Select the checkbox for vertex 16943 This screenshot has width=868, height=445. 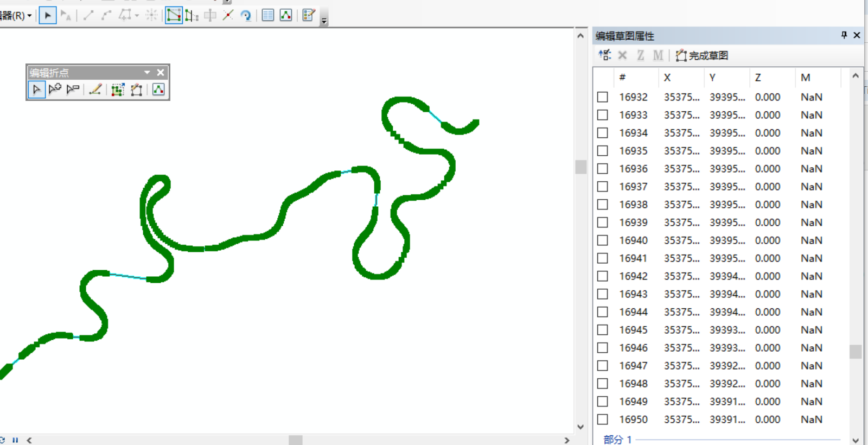pyautogui.click(x=602, y=294)
